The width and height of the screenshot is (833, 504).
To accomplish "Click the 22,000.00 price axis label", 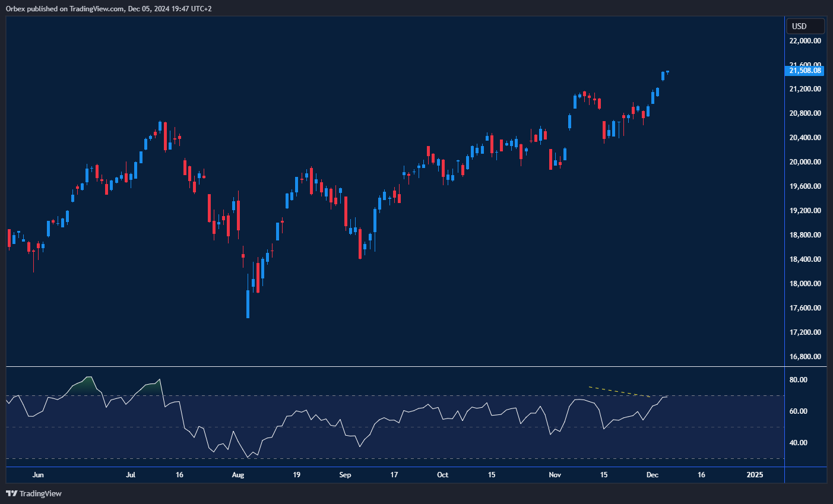I will [x=805, y=41].
